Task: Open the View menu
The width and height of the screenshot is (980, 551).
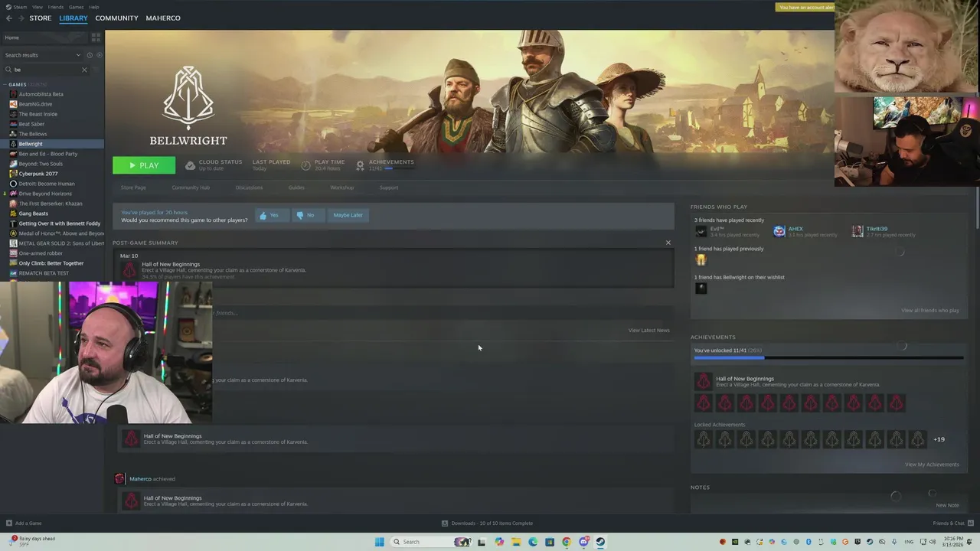Action: 38,7
